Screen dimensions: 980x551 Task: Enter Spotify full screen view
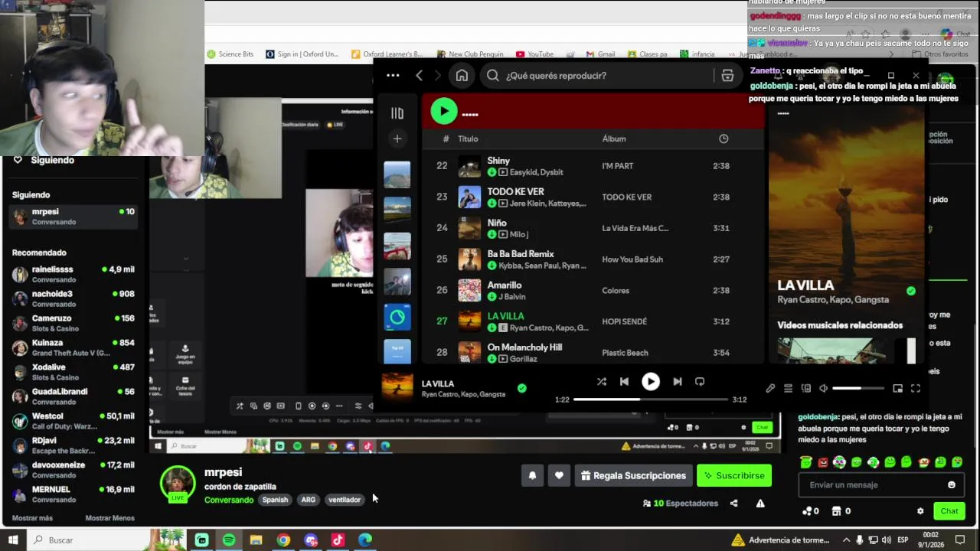916,388
